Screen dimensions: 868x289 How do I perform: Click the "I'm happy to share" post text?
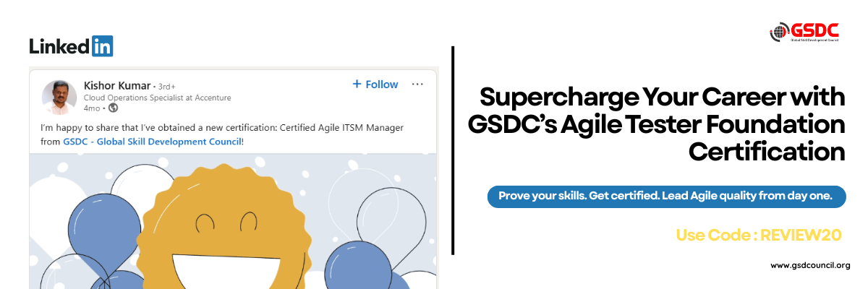tap(221, 127)
